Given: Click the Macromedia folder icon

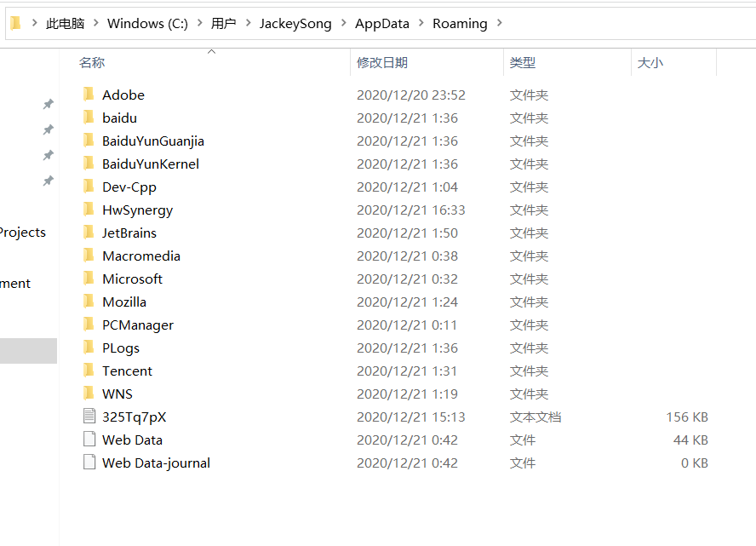Looking at the screenshot, I should pos(89,256).
